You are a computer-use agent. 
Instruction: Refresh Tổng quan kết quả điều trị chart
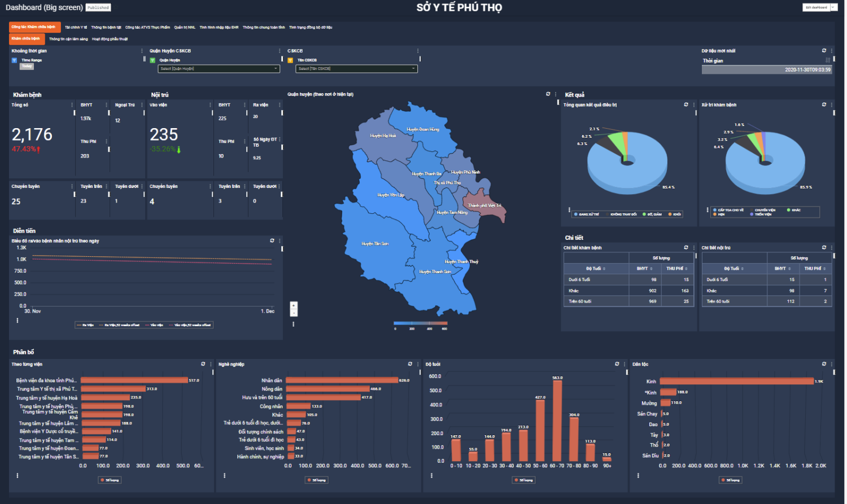(x=686, y=104)
